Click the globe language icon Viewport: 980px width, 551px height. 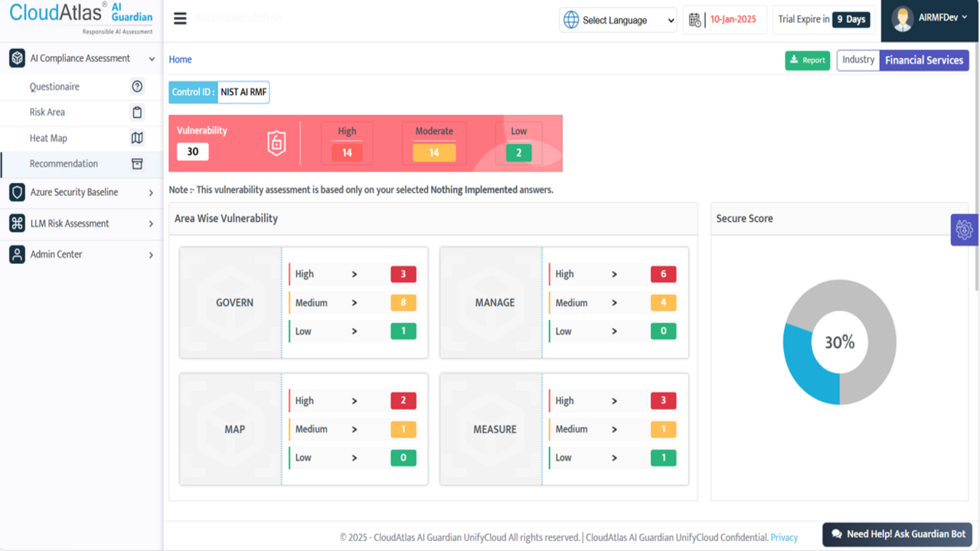point(571,20)
